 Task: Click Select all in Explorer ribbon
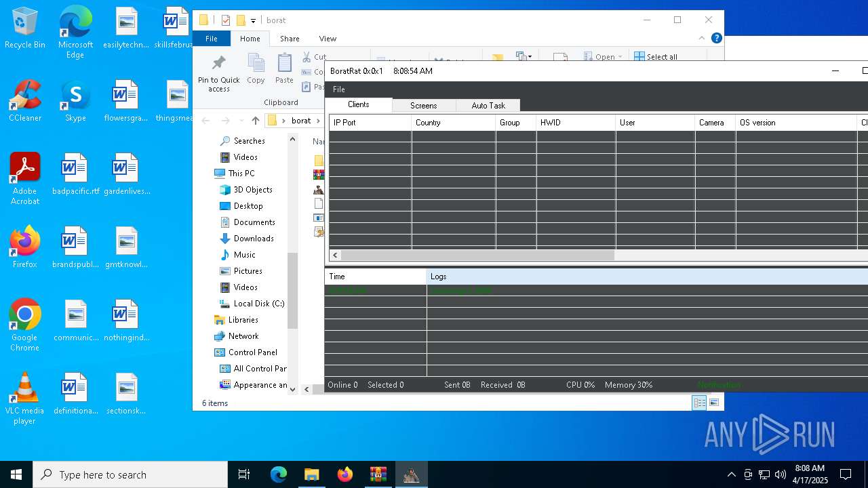tap(656, 57)
